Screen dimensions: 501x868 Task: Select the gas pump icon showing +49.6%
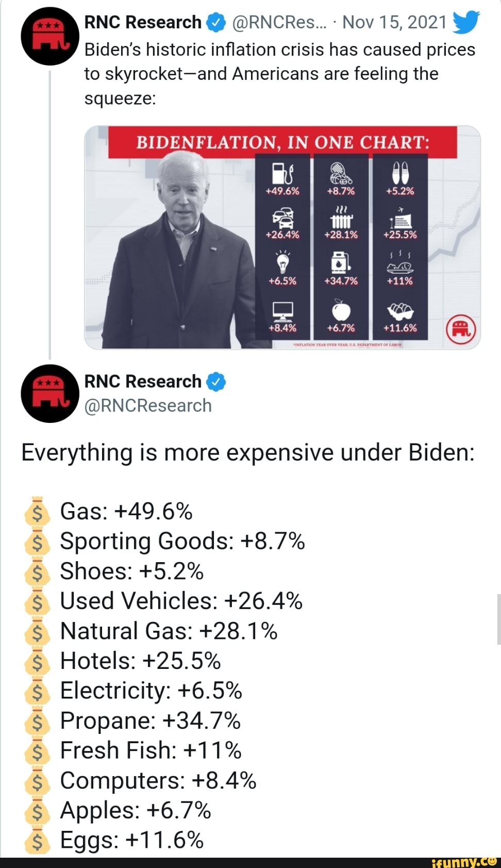coord(283,174)
